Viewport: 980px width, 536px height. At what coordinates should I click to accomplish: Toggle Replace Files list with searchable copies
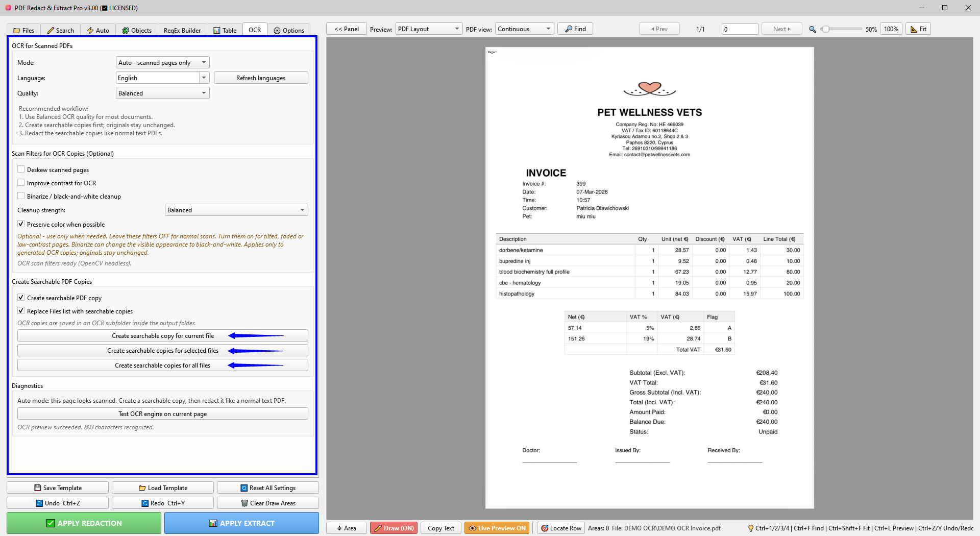coord(21,311)
